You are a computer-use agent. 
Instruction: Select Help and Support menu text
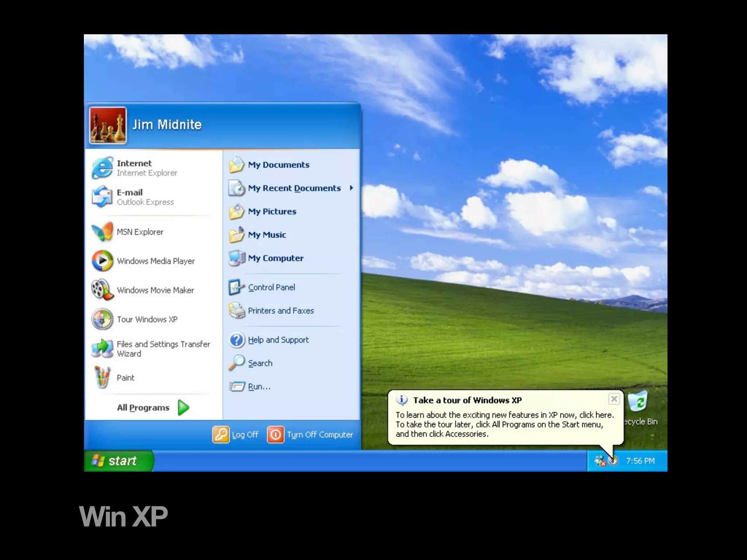pos(278,340)
